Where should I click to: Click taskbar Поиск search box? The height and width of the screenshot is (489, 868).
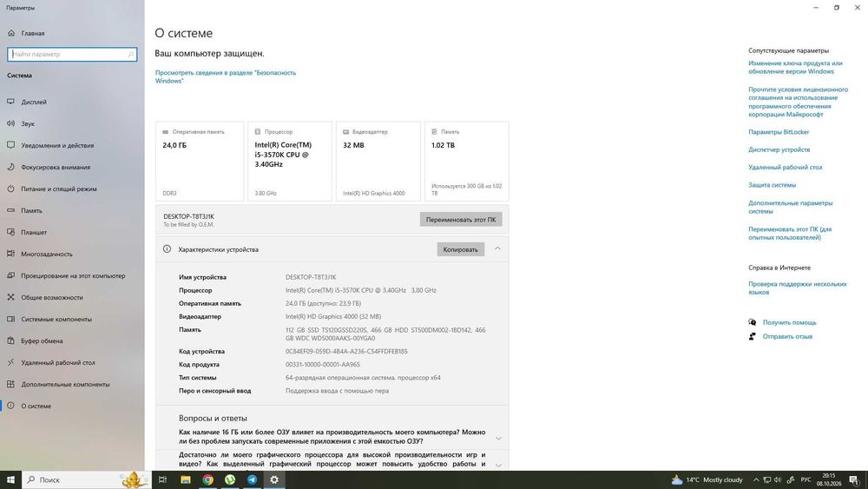(x=86, y=479)
